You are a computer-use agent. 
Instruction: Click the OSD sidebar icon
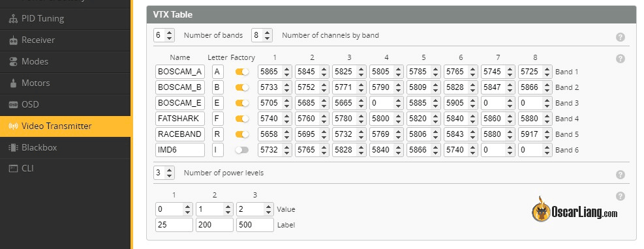[x=13, y=104]
